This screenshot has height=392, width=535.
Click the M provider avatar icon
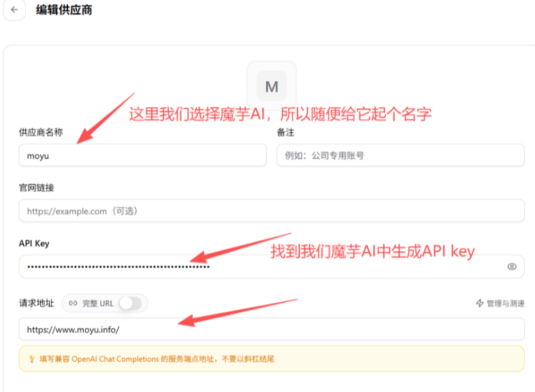click(x=272, y=86)
